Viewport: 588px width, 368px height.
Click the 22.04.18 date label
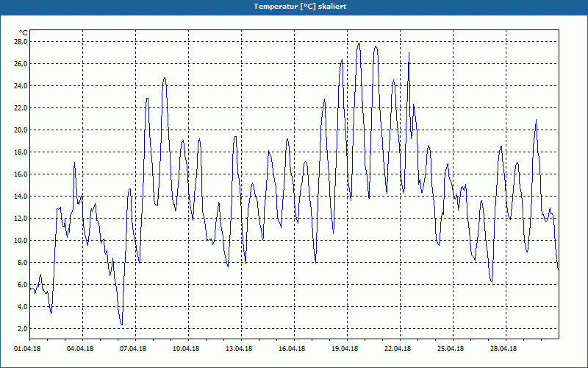coord(398,349)
